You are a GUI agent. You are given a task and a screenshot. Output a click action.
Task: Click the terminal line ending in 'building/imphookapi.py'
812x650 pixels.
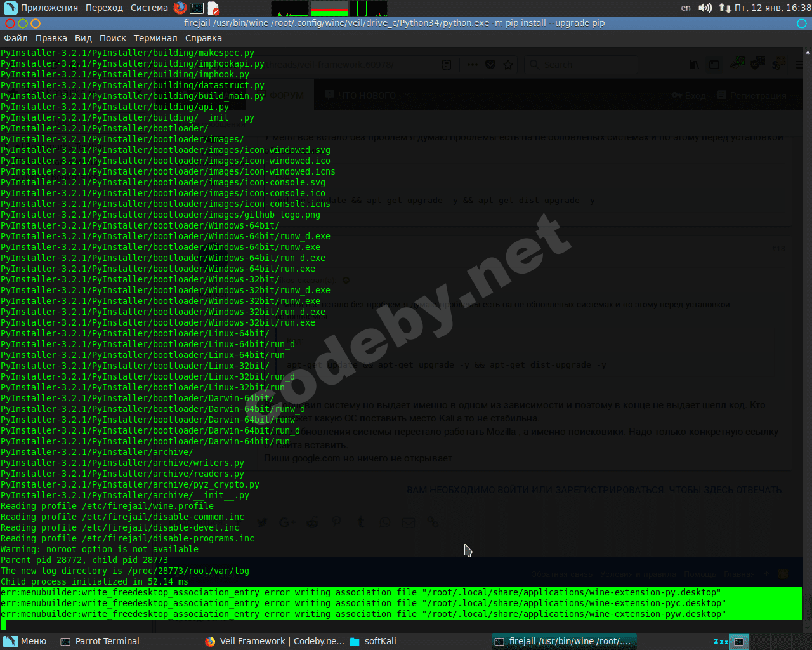pos(133,64)
